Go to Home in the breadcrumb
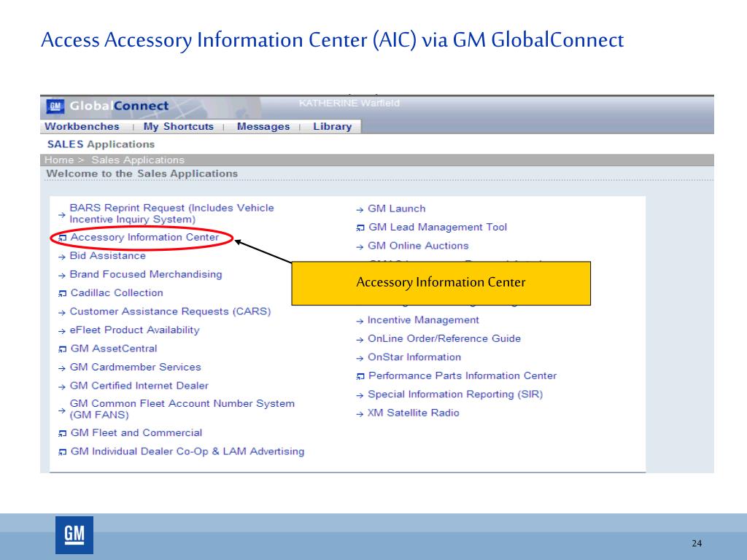 (x=59, y=160)
